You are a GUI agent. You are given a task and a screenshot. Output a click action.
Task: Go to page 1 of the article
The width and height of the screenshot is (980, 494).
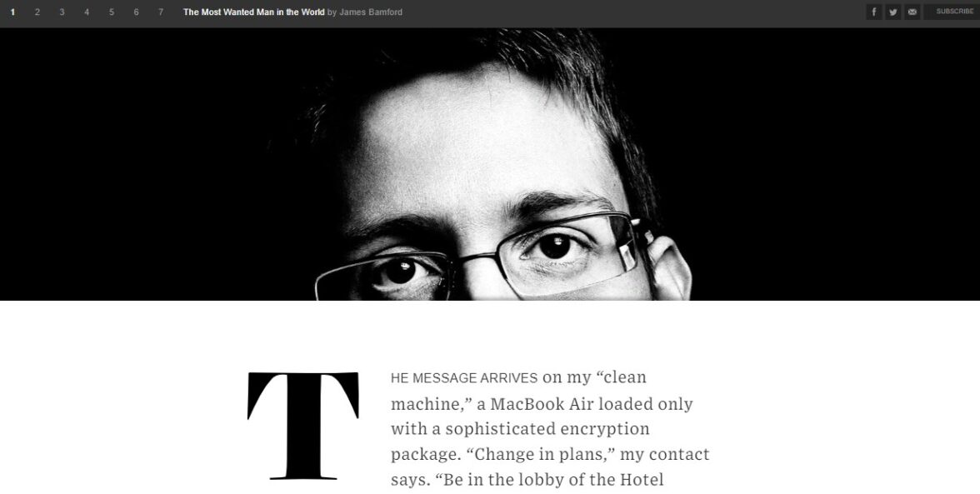click(12, 12)
